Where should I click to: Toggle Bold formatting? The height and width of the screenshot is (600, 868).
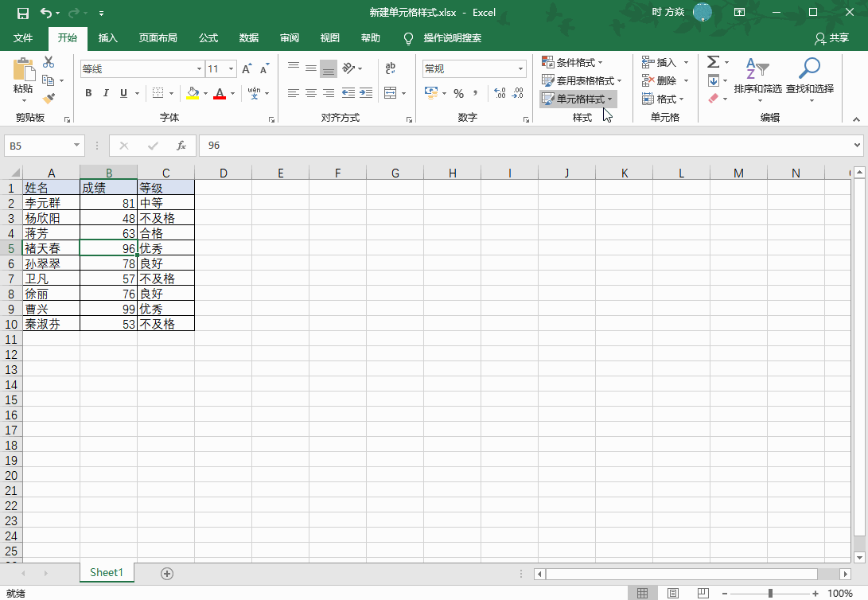[x=88, y=93]
